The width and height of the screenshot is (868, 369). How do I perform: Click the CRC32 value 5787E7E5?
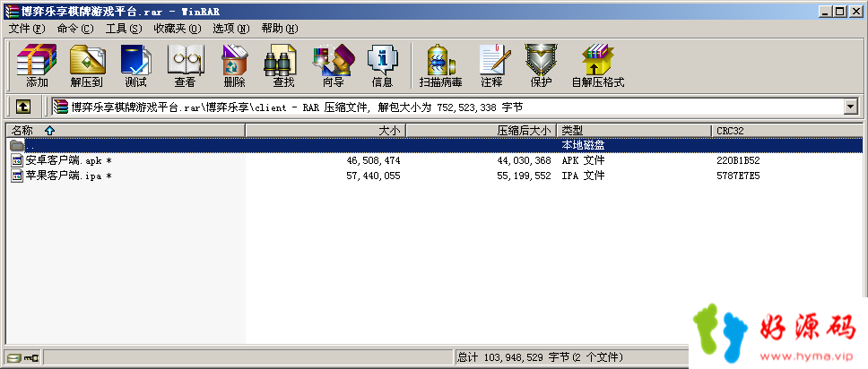[x=738, y=176]
